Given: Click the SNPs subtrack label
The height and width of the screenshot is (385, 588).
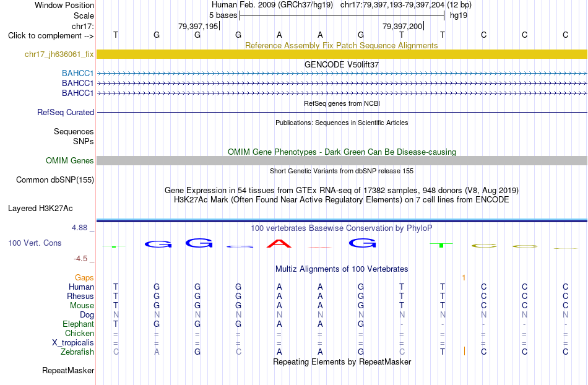Looking at the screenshot, I should tap(84, 141).
